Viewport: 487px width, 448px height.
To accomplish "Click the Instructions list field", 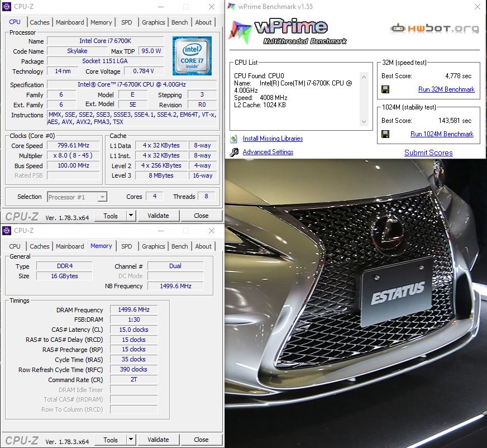I will click(x=132, y=118).
